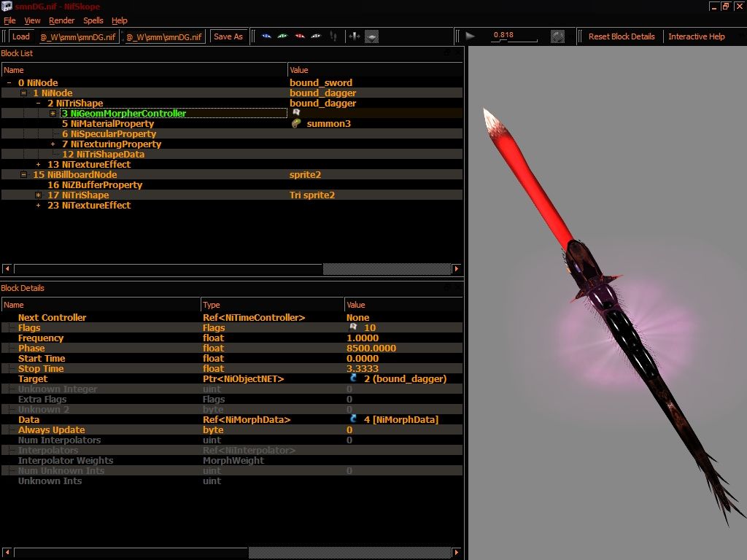747x560 pixels.
Task: Click the loop animation icon beside the time slider
Action: point(557,36)
